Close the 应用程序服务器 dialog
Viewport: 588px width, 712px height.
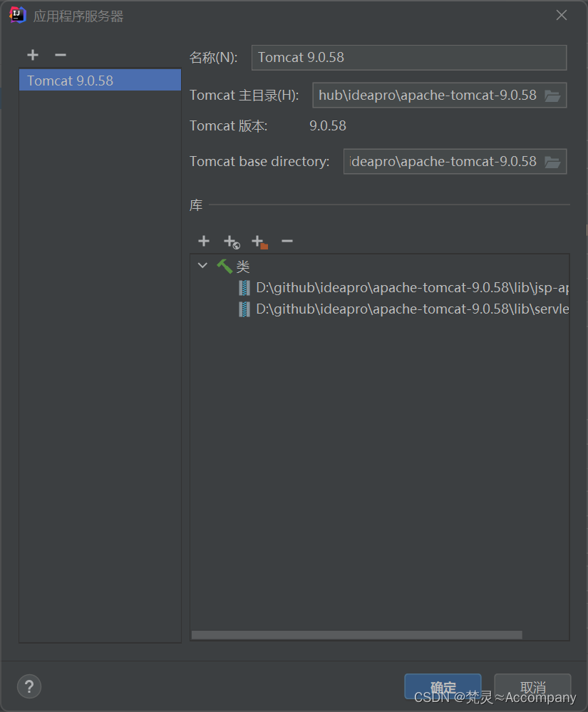(x=562, y=16)
